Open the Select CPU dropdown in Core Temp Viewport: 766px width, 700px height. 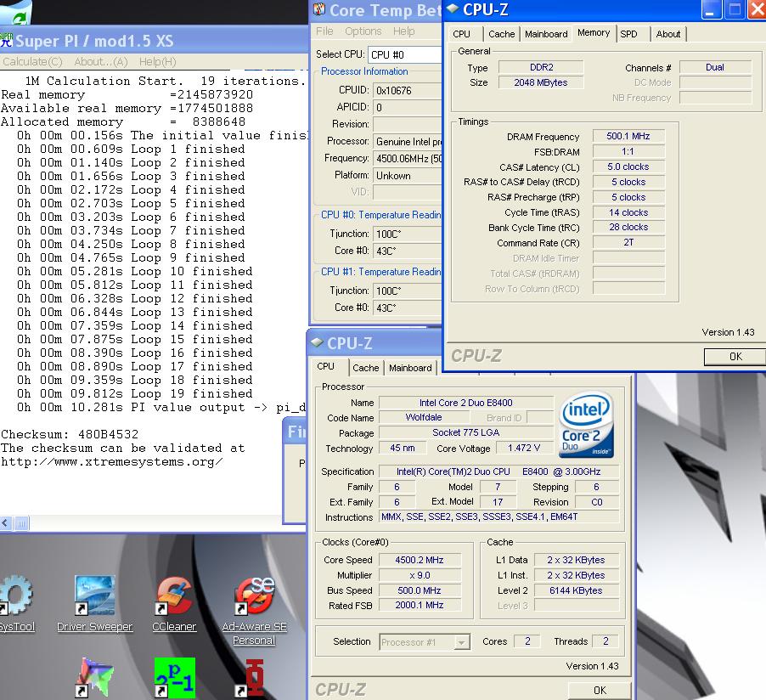405,54
